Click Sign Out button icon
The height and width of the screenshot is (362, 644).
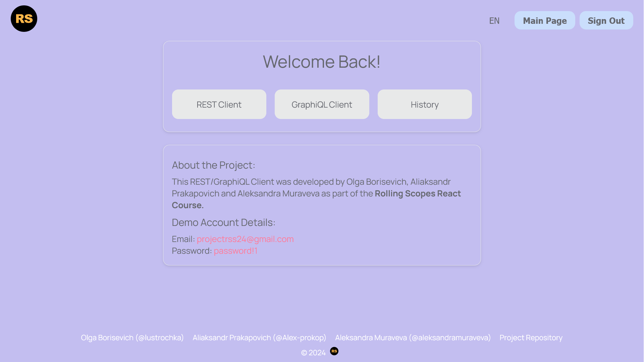click(606, 20)
